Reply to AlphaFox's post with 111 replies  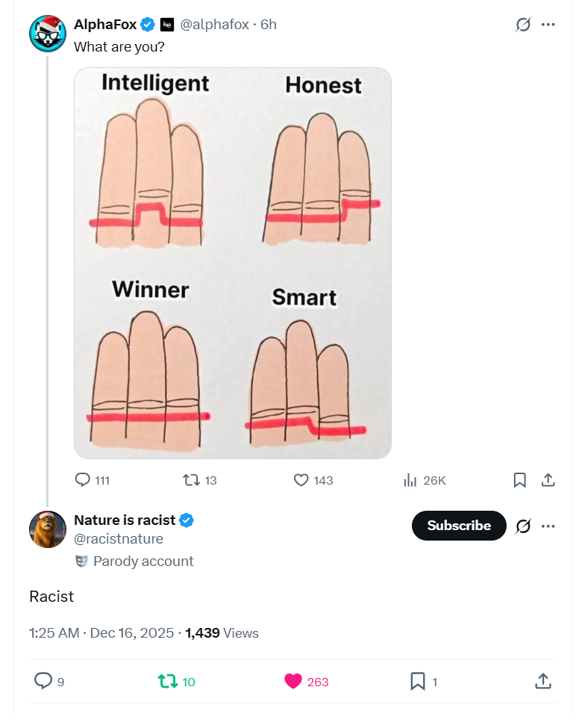(83, 480)
